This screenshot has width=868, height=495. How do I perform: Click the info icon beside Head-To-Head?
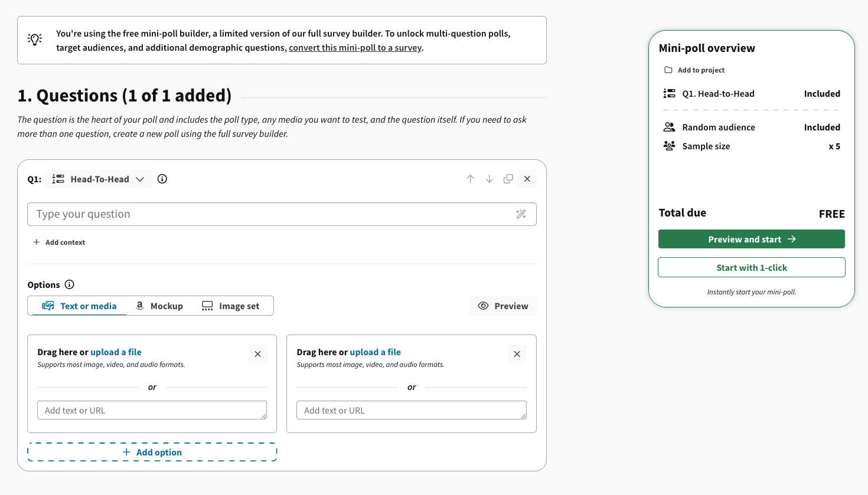162,179
